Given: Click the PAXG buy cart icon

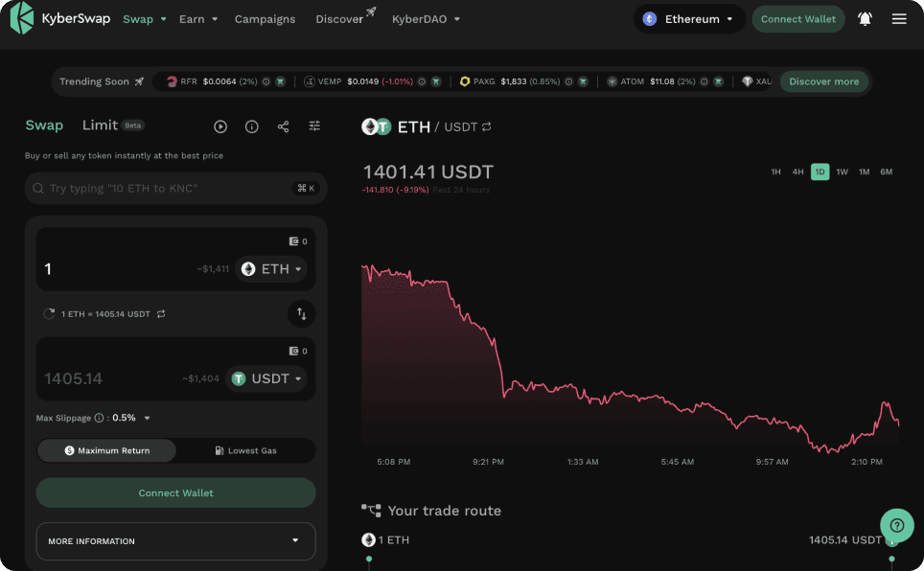Looking at the screenshot, I should coord(583,81).
